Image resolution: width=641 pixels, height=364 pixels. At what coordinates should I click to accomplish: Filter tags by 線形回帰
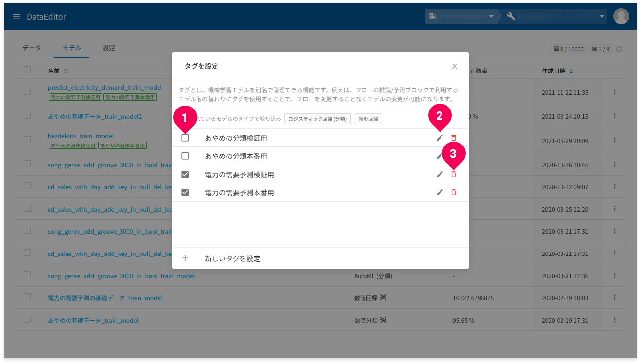click(368, 119)
